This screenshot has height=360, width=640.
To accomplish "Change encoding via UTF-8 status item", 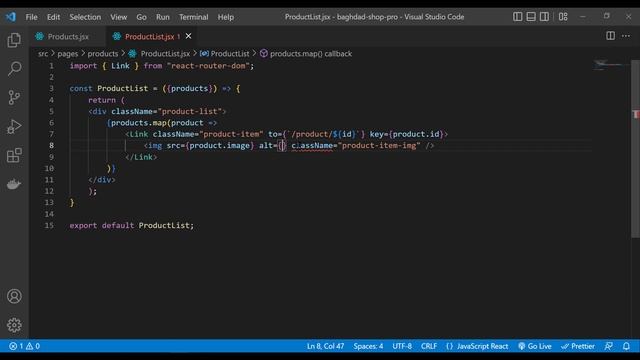I will point(402,346).
